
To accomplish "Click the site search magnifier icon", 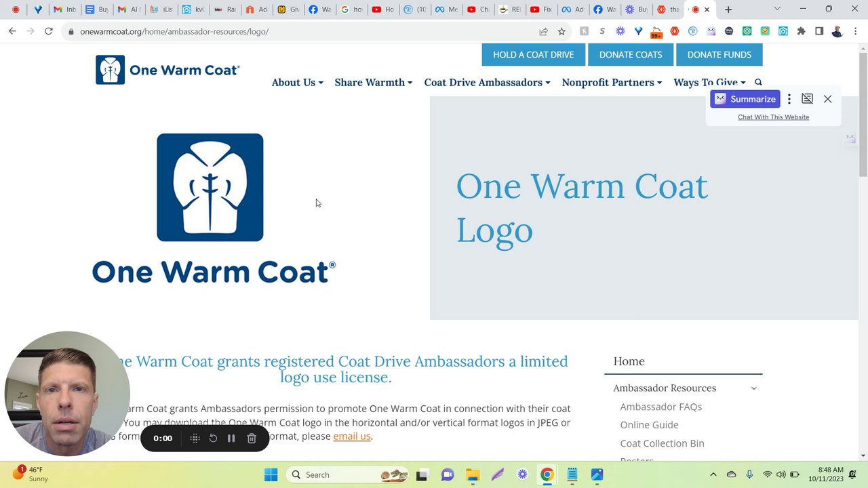I will point(758,82).
